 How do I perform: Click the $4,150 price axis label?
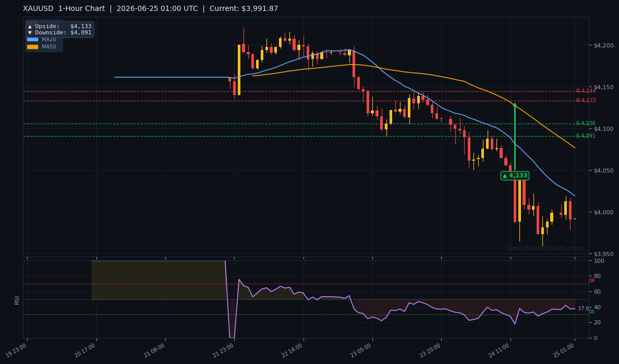click(603, 87)
